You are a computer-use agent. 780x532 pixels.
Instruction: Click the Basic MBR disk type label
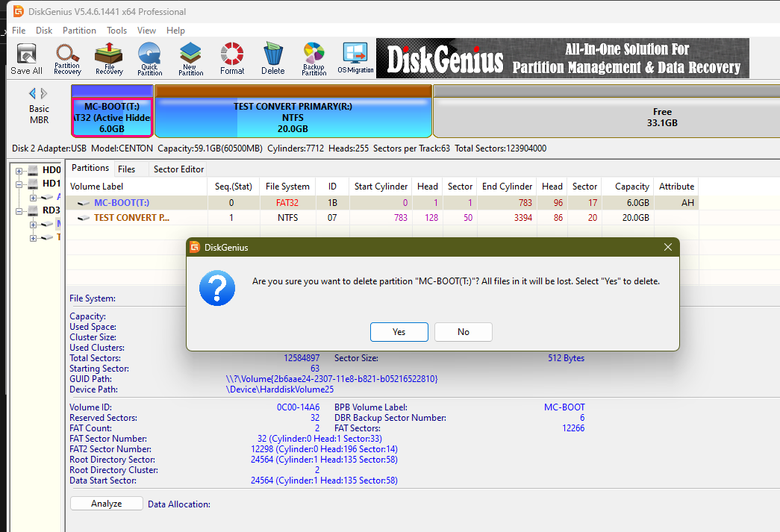pos(39,114)
